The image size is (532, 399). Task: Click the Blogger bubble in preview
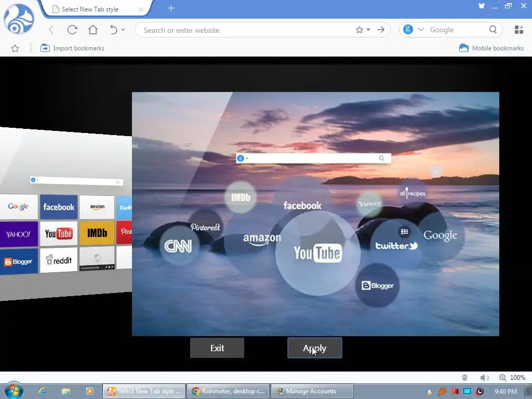(x=377, y=285)
